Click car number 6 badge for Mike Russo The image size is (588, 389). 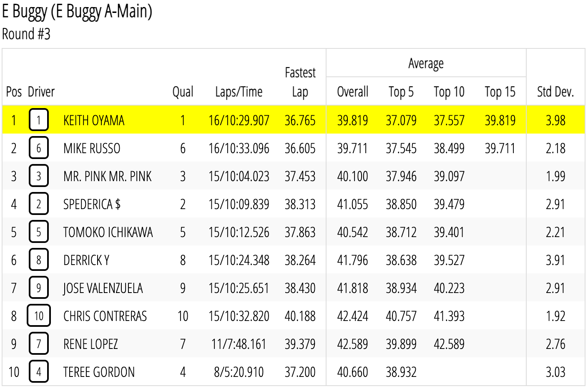[39, 148]
